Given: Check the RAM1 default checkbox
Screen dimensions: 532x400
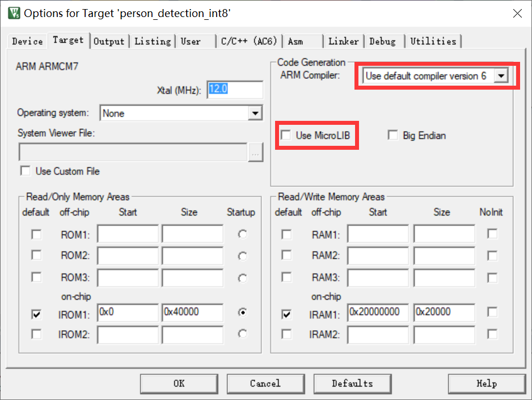Looking at the screenshot, I should [x=286, y=234].
